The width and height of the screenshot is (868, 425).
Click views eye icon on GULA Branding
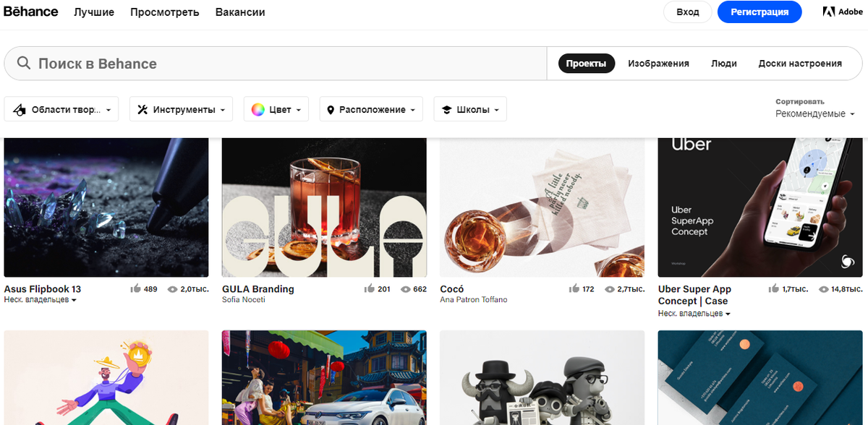coord(405,289)
